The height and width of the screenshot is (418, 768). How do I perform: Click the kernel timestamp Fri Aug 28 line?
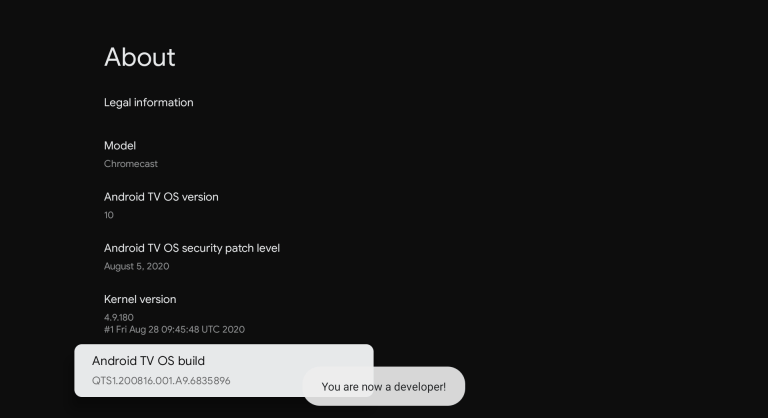tap(174, 329)
